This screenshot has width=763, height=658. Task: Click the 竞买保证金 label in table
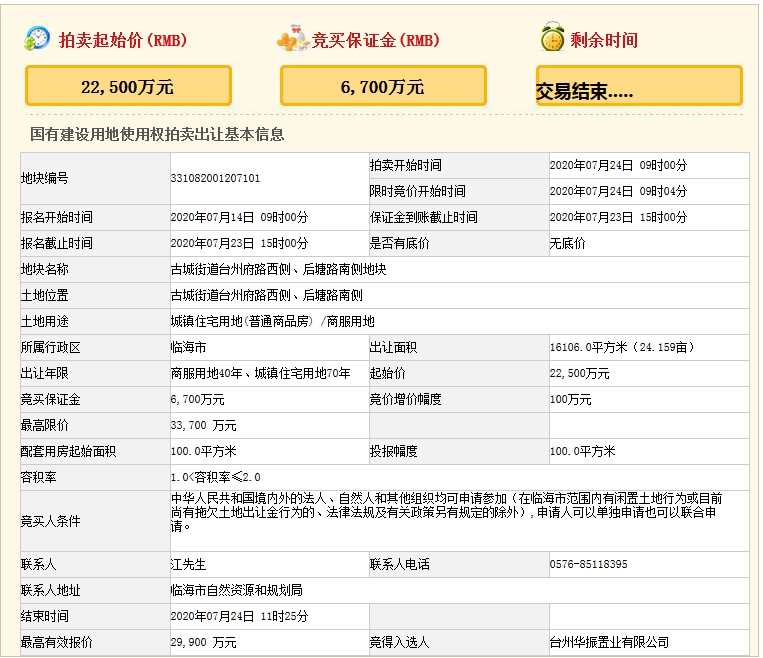(51, 400)
